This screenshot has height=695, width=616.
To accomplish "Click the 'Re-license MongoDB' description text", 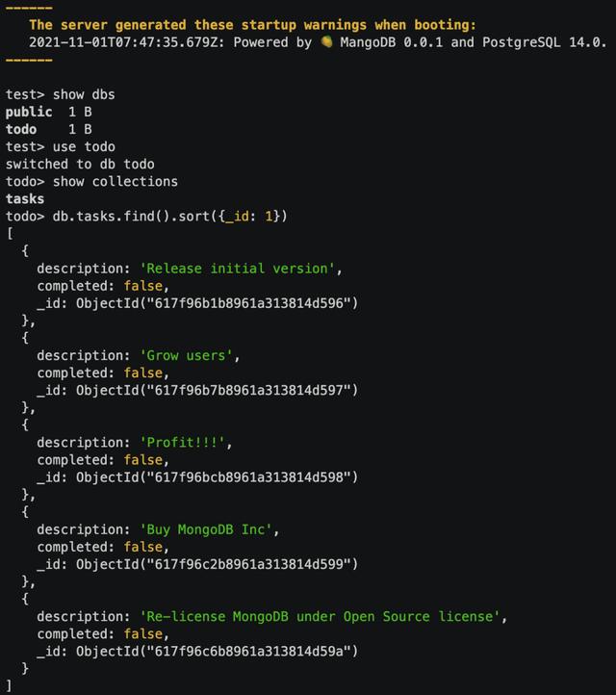I will (322, 616).
